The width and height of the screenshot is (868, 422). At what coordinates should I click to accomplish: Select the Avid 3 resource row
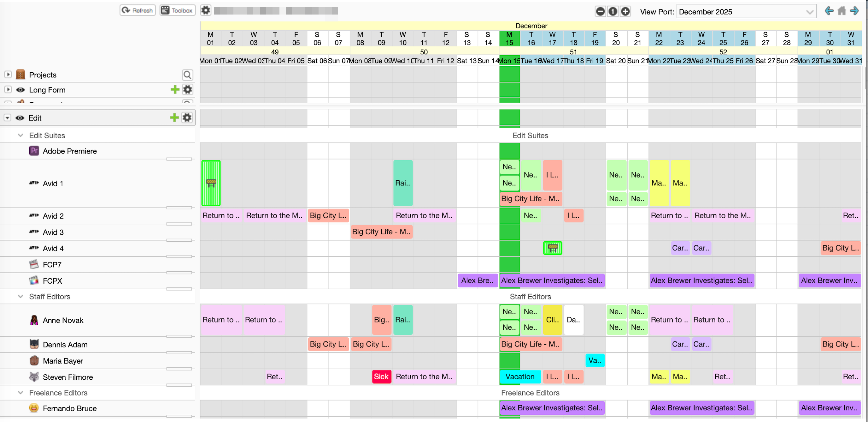(53, 232)
